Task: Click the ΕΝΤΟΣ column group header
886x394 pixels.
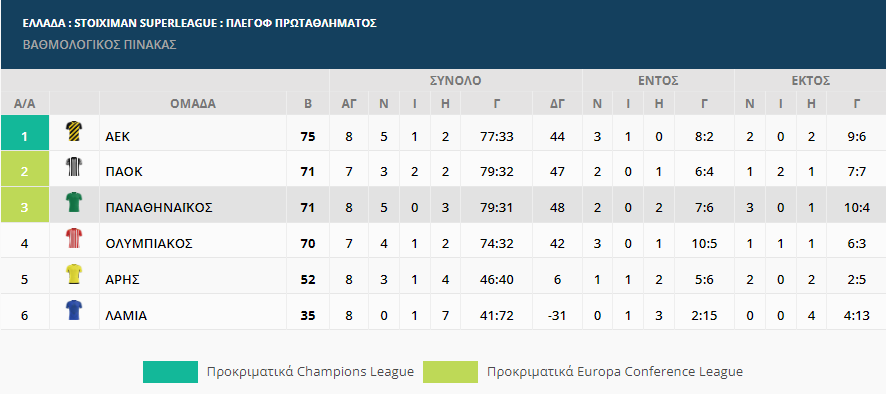Action: tap(658, 81)
